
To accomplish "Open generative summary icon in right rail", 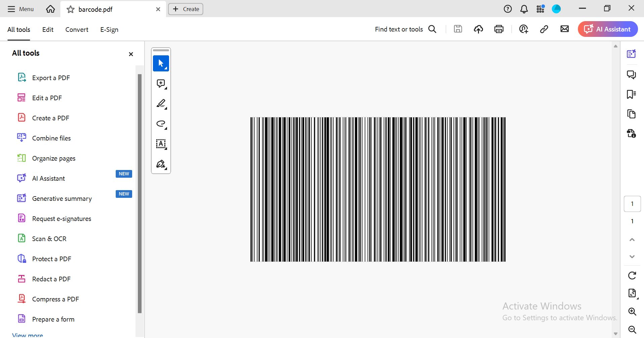I will (x=632, y=54).
